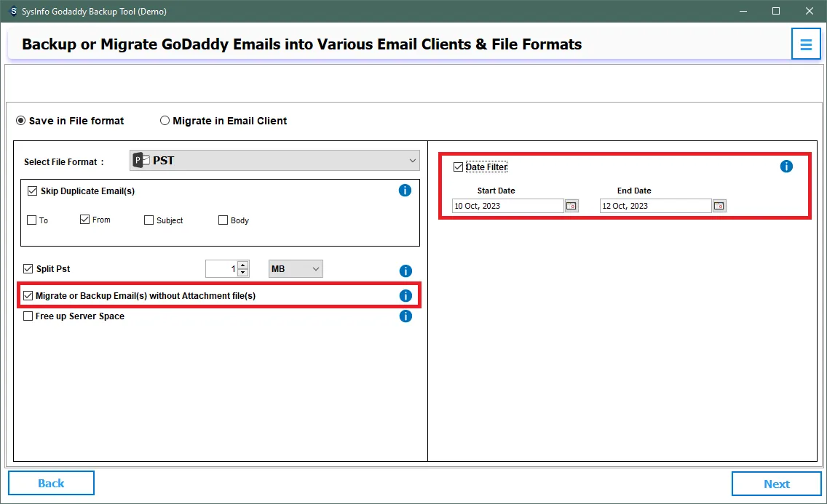Toggle the Split Pst checkbox

tap(28, 268)
